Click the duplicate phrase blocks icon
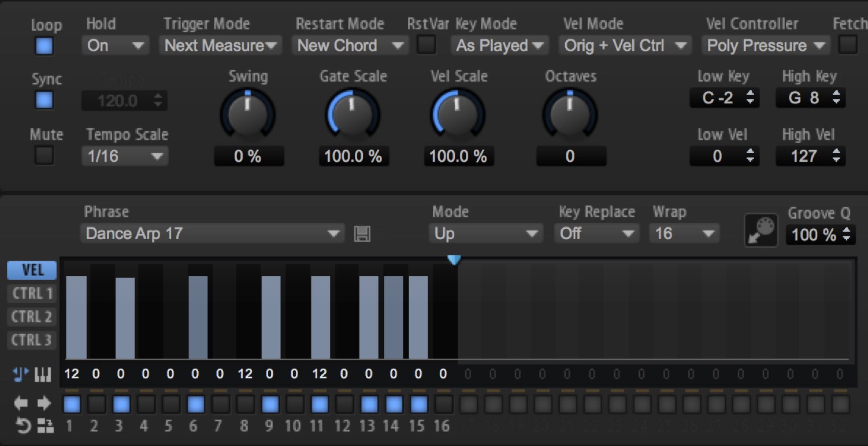The width and height of the screenshot is (868, 446). (46, 427)
